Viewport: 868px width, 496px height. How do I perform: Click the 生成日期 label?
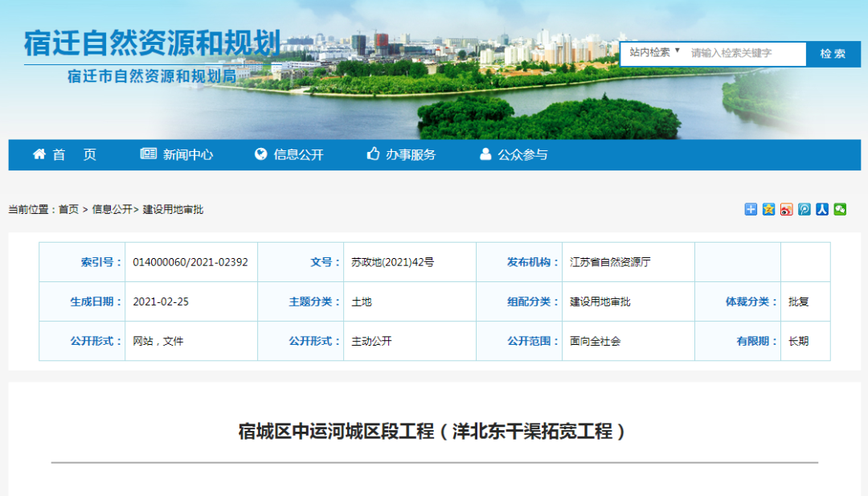click(95, 301)
